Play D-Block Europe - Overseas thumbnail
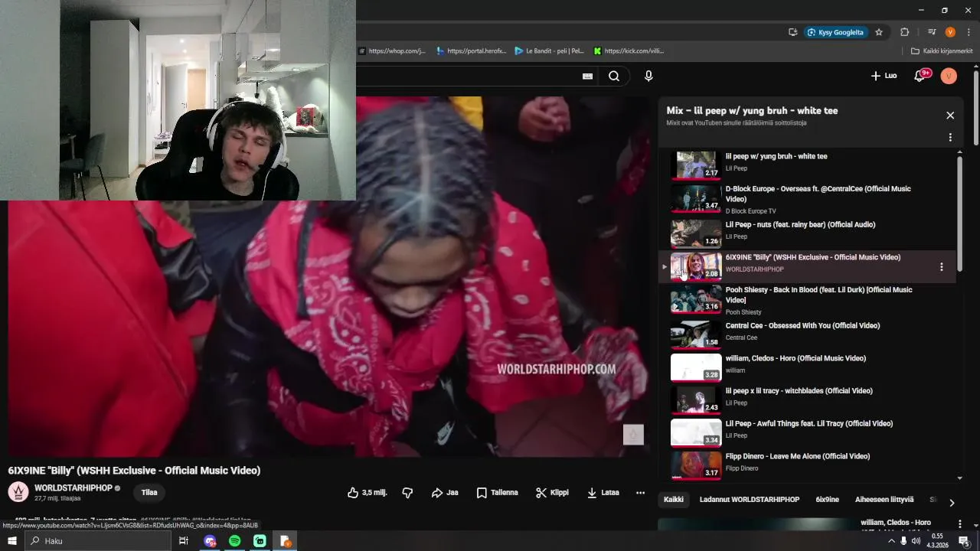This screenshot has width=980, height=551. pos(696,197)
